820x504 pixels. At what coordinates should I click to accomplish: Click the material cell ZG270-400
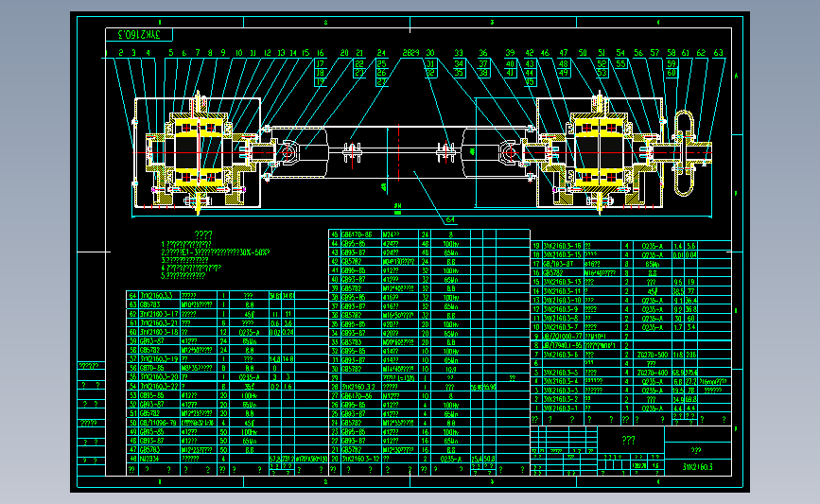click(653, 373)
